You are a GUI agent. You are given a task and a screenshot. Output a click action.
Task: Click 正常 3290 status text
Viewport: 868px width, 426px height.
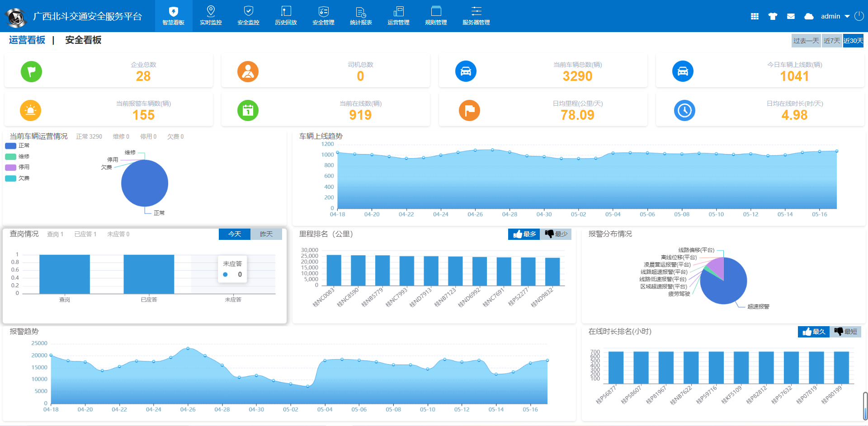[89, 136]
